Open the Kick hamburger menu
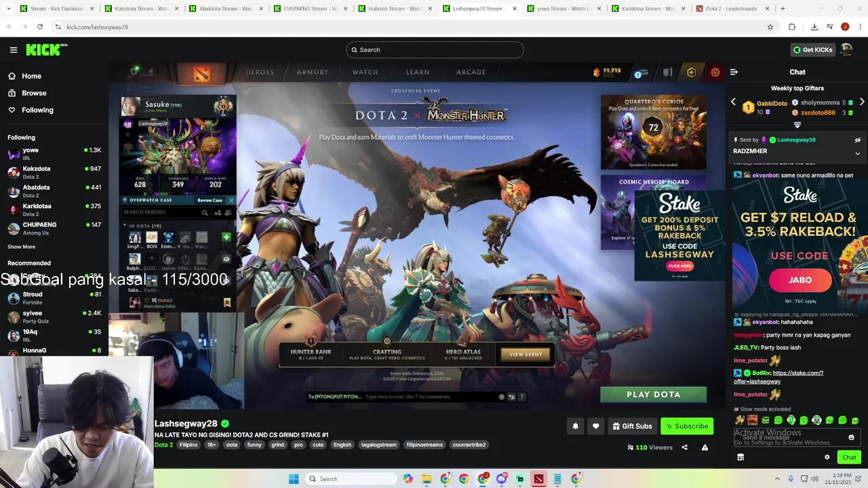This screenshot has width=868, height=488. click(13, 49)
